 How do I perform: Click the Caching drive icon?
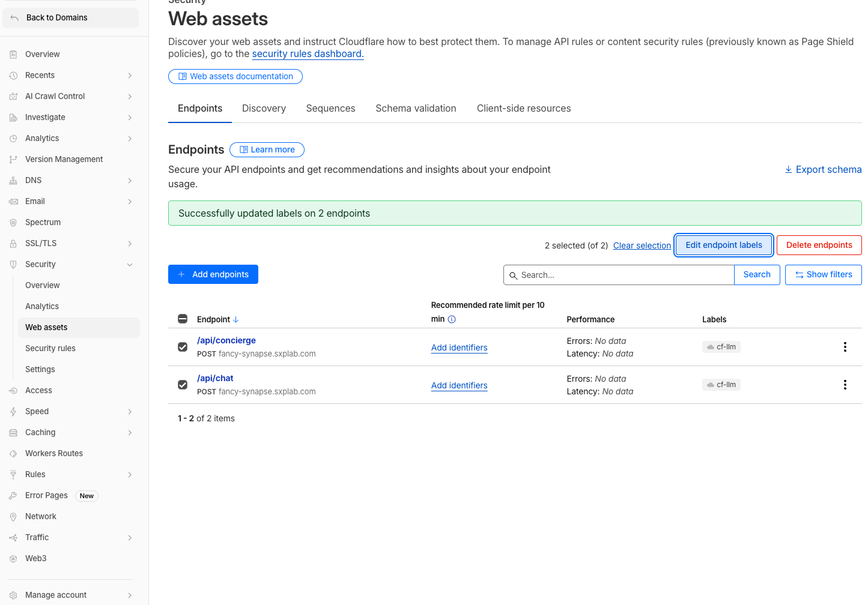click(x=13, y=433)
